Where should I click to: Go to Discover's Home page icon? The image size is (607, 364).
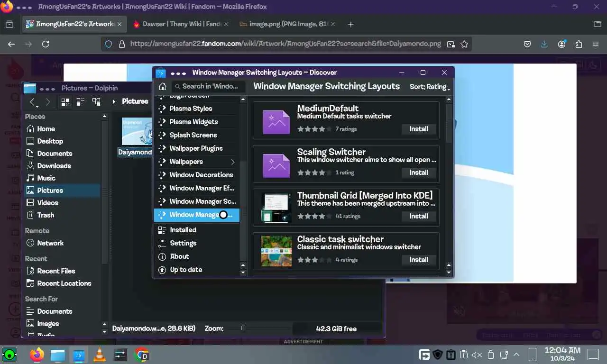pyautogui.click(x=162, y=86)
